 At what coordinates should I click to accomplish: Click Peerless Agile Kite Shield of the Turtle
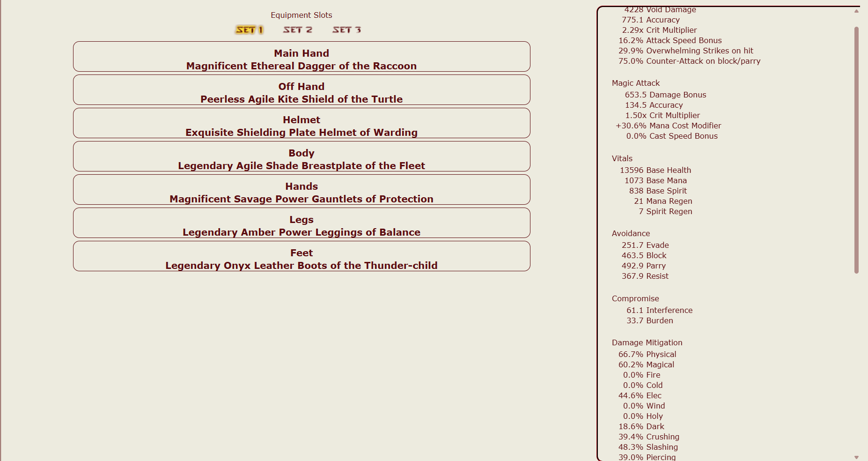pos(302,99)
